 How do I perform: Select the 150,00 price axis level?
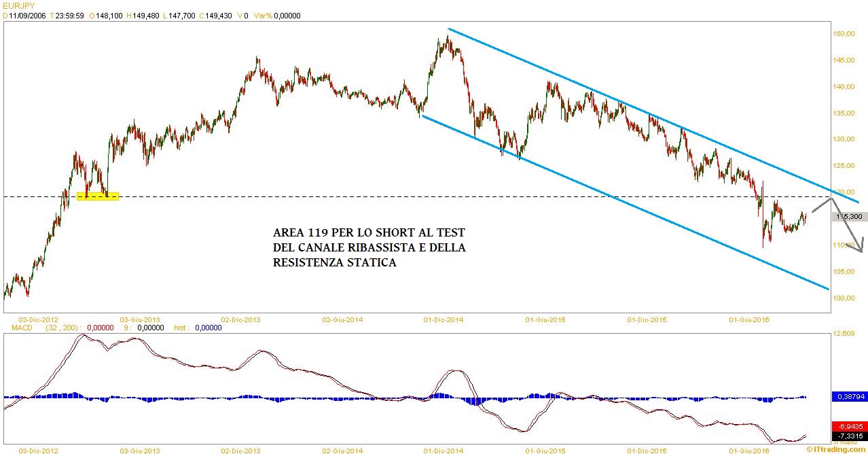[x=844, y=34]
